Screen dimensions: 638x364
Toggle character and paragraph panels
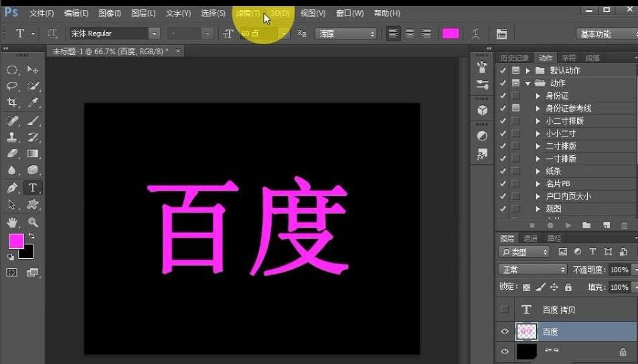coord(501,33)
